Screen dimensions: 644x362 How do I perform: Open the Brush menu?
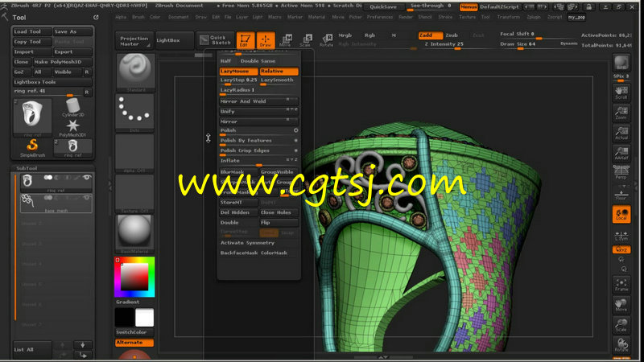pyautogui.click(x=138, y=17)
